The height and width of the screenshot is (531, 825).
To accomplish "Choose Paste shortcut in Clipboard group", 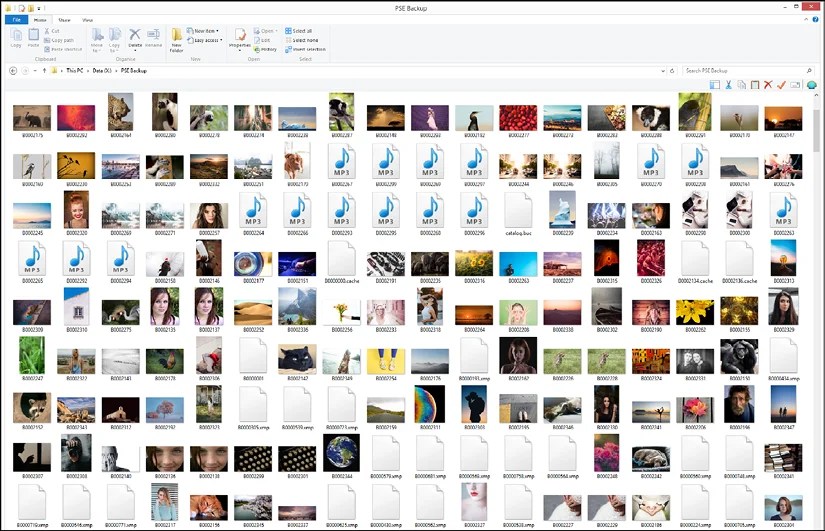I will click(x=63, y=49).
